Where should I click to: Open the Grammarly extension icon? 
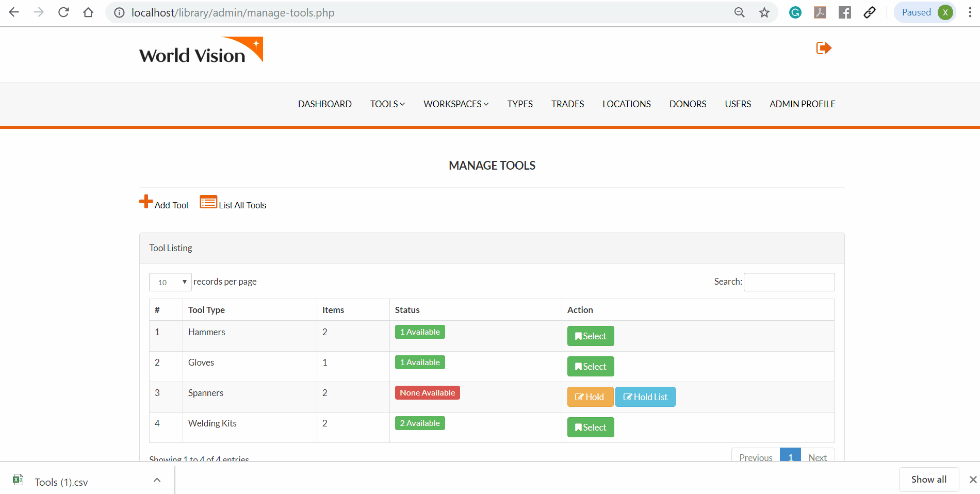(x=795, y=12)
